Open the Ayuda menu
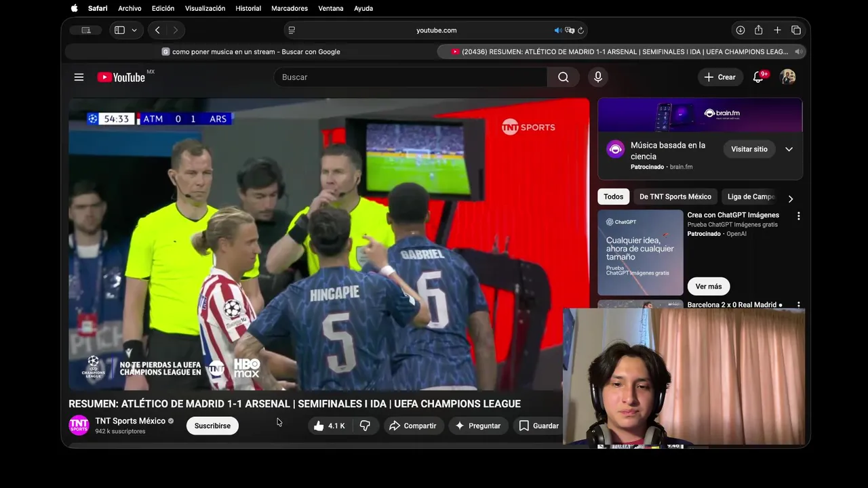The image size is (868, 488). click(363, 8)
